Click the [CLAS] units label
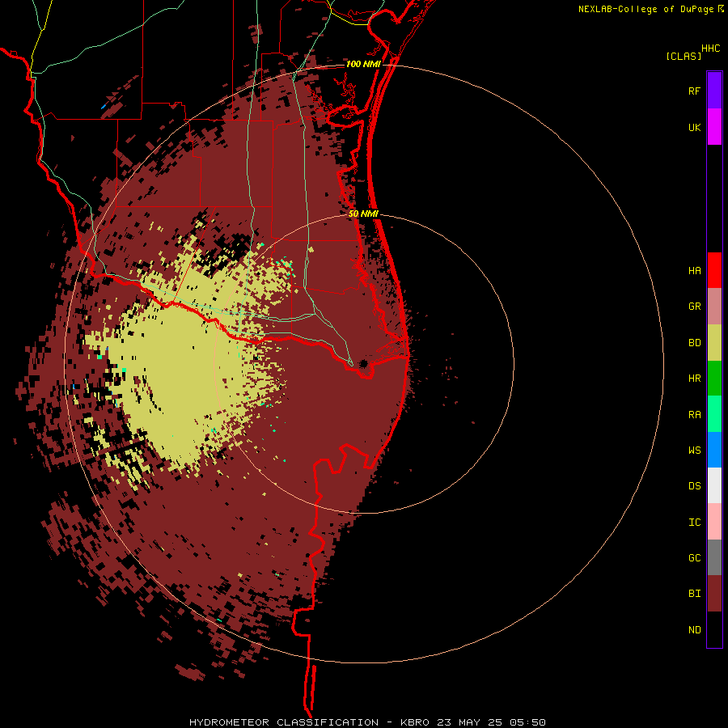 [684, 56]
